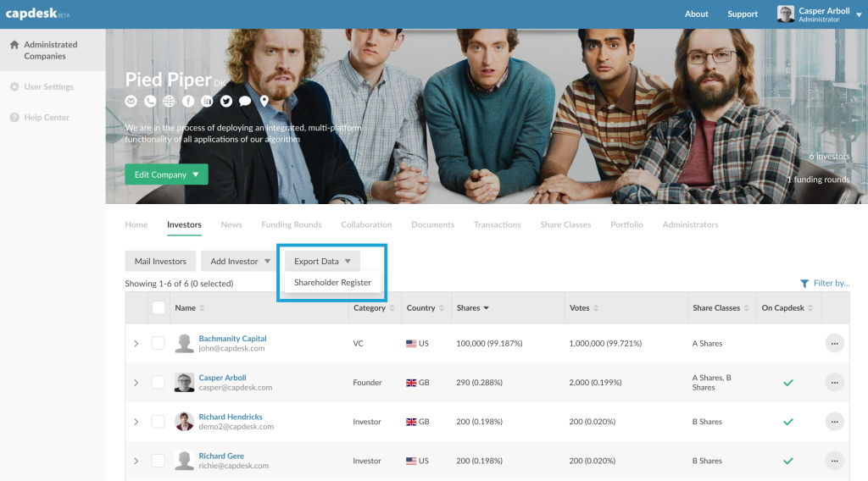868x481 pixels.
Task: Sort by Country column arrows
Action: click(x=441, y=308)
